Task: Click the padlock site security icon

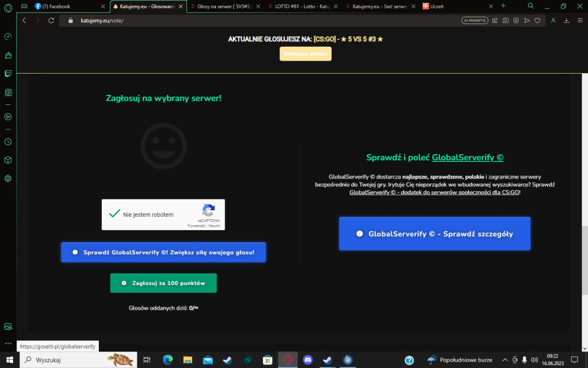Action: tap(71, 20)
